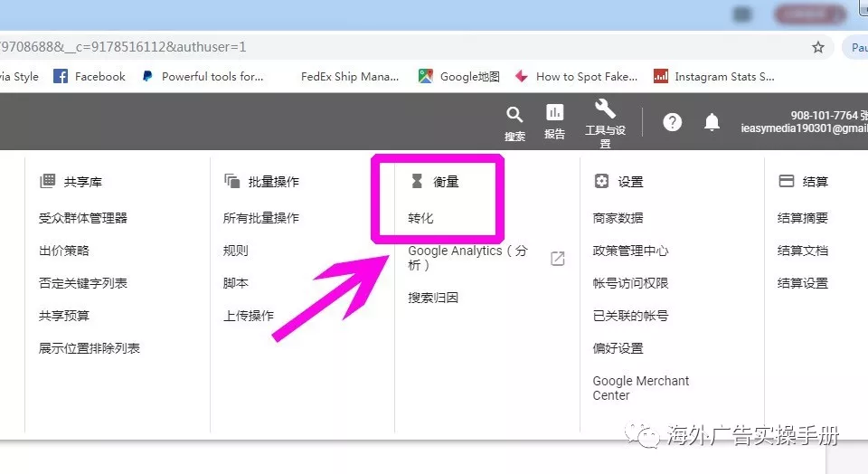Click the browser address bar
Viewport: 868px width, 474px height.
(407, 47)
